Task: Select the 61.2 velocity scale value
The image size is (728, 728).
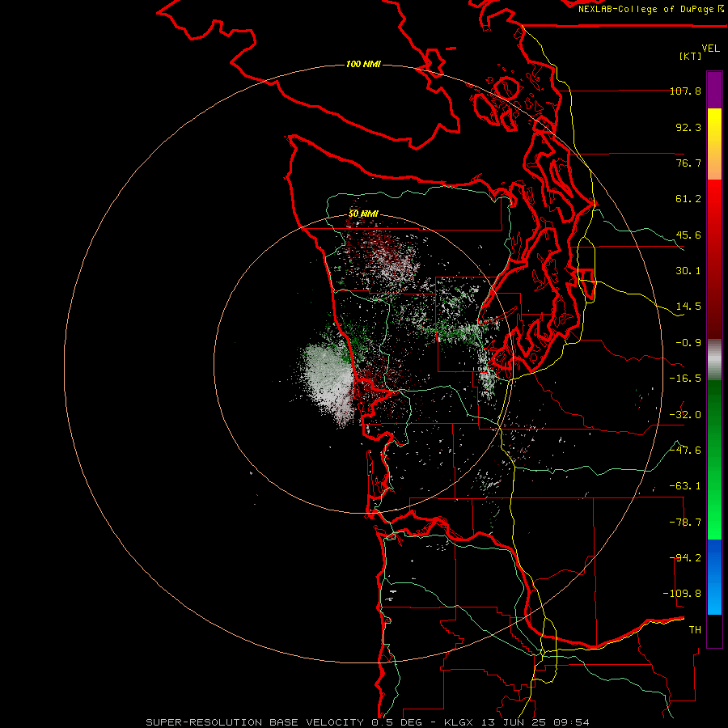Action: pyautogui.click(x=688, y=199)
